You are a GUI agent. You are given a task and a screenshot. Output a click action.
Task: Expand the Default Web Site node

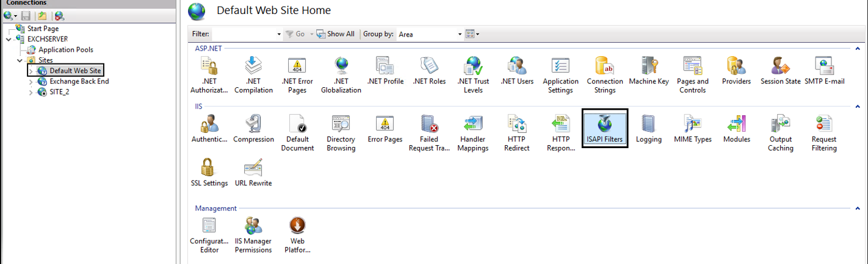click(31, 71)
